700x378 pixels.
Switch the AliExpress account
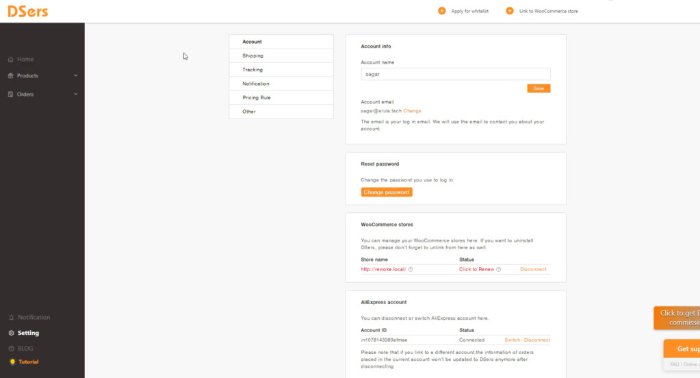click(x=512, y=340)
